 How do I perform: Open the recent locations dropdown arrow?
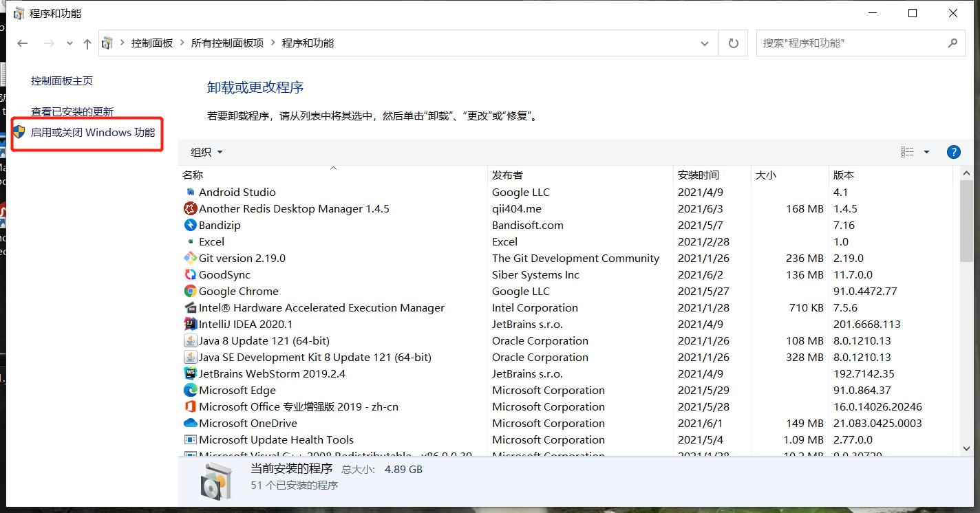coord(70,43)
